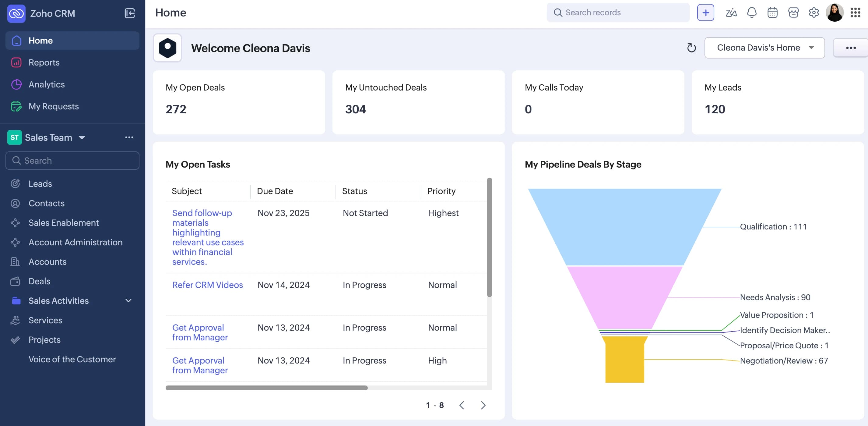This screenshot has width=868, height=426.
Task: Click the company hexagon logo
Action: tap(167, 48)
